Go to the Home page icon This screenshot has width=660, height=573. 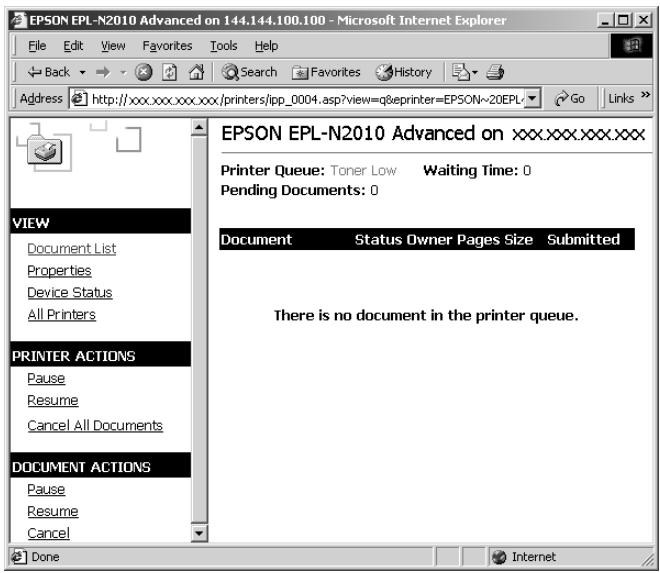click(196, 72)
